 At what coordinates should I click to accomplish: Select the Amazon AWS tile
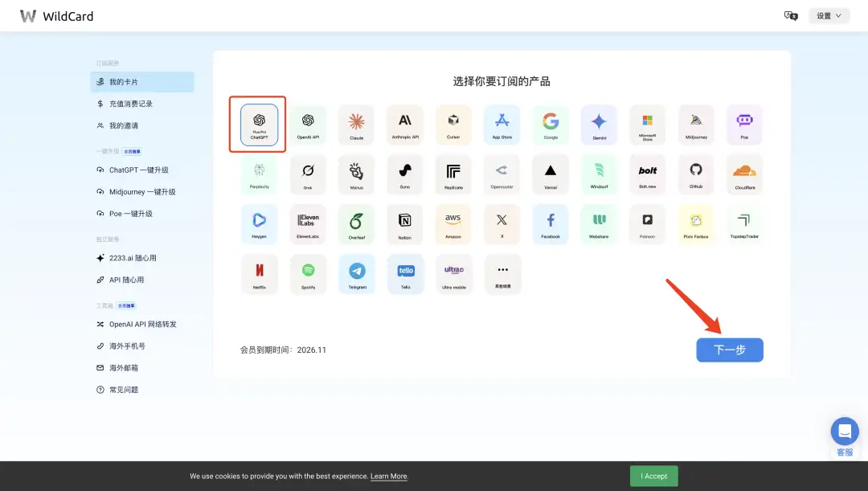453,224
